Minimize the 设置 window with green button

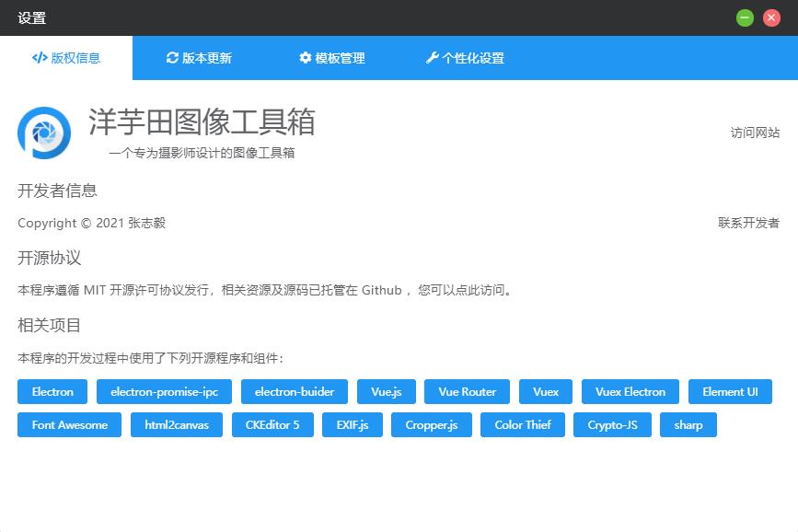click(745, 17)
